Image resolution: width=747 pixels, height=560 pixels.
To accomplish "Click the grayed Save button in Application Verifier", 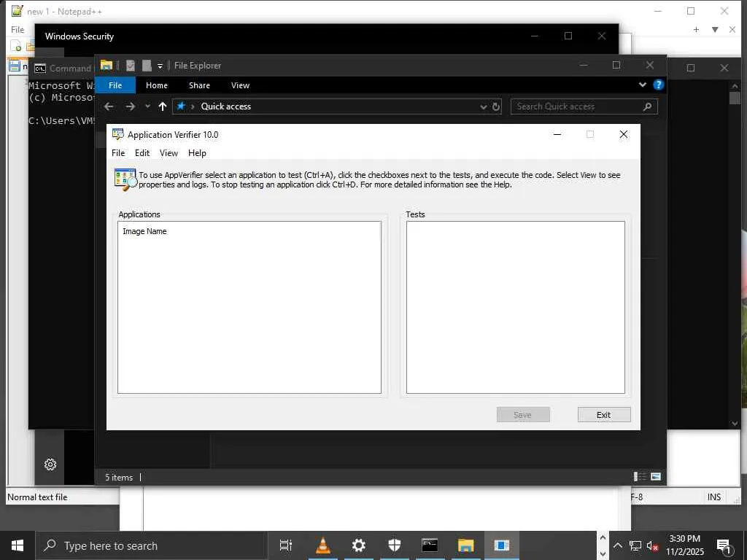I will 523,415.
